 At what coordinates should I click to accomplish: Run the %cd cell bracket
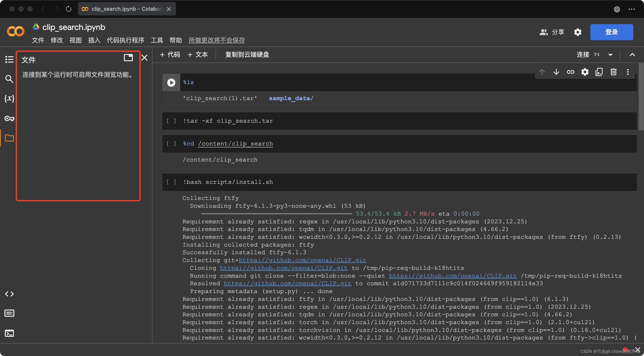pyautogui.click(x=171, y=144)
